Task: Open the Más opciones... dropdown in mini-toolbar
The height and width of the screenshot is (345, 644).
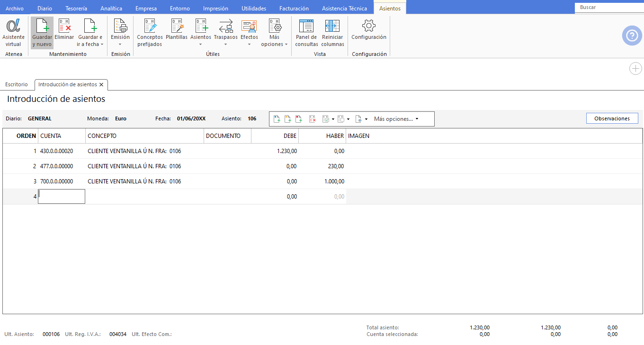Action: tap(396, 119)
